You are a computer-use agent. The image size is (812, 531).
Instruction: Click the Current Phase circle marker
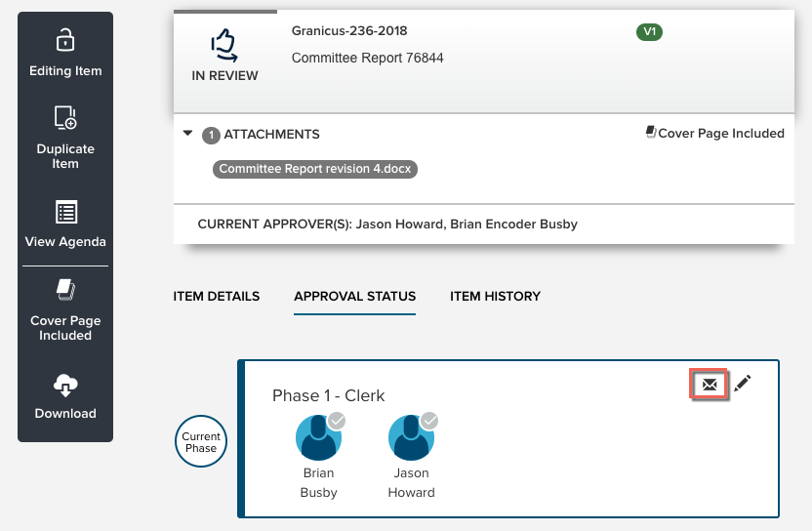coord(201,441)
